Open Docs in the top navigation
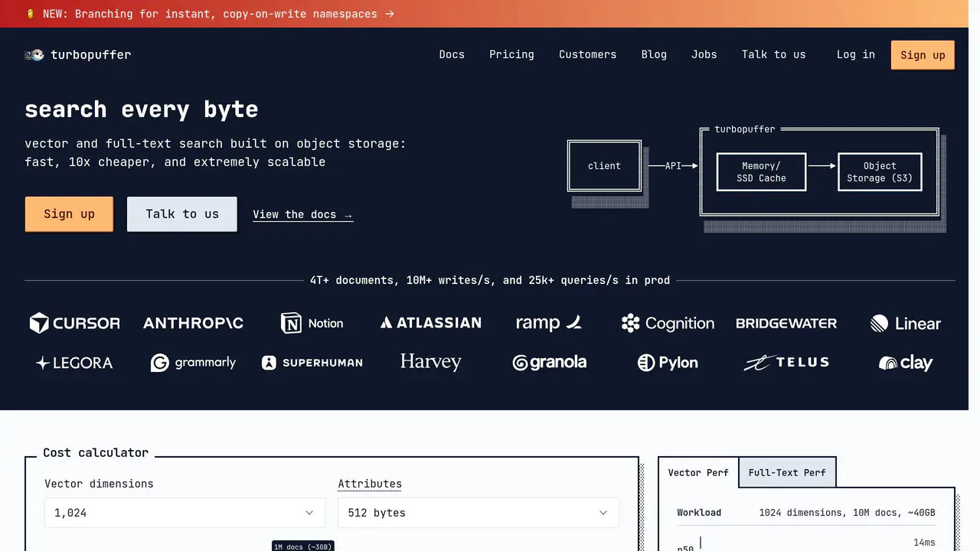The image size is (980, 551). [x=452, y=54]
